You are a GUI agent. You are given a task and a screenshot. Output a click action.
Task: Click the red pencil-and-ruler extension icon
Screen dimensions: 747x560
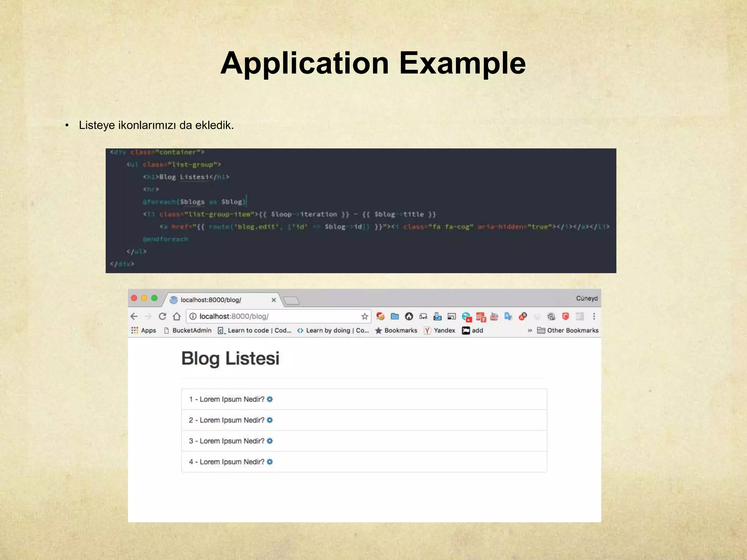(494, 316)
